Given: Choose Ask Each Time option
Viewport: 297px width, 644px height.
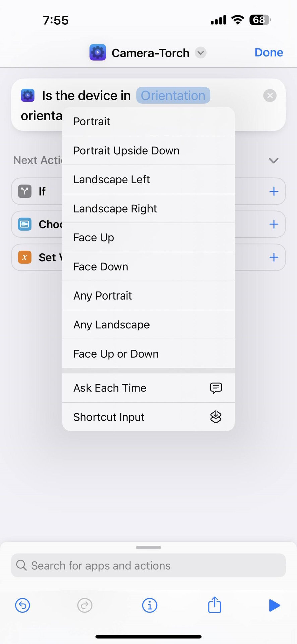Looking at the screenshot, I should click(148, 388).
